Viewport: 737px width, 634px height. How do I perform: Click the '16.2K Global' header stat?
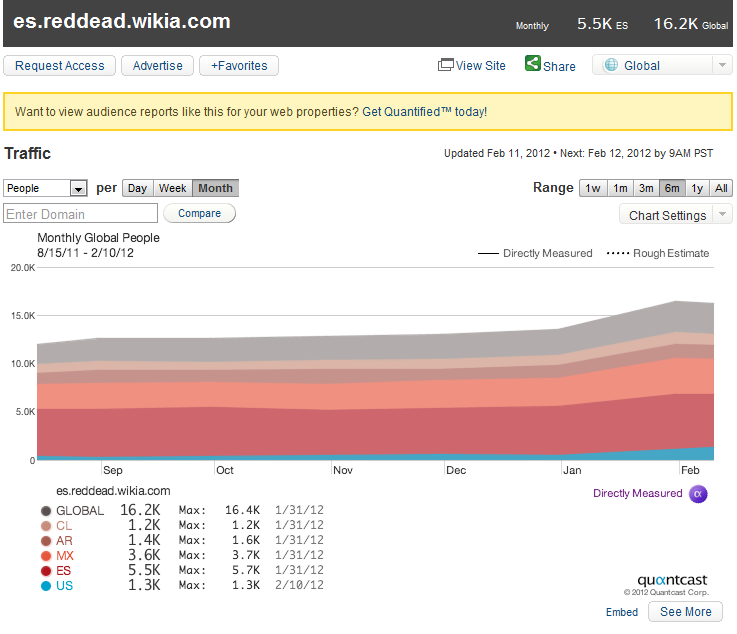pyautogui.click(x=691, y=23)
